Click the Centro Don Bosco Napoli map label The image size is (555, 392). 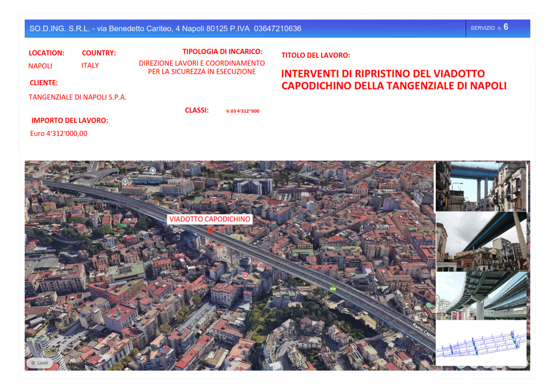click(153, 161)
